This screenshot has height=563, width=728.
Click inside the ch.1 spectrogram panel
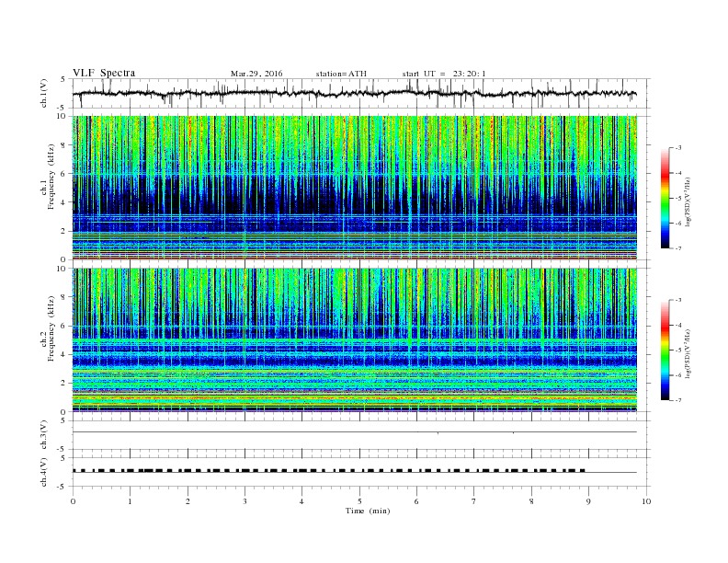pyautogui.click(x=355, y=188)
